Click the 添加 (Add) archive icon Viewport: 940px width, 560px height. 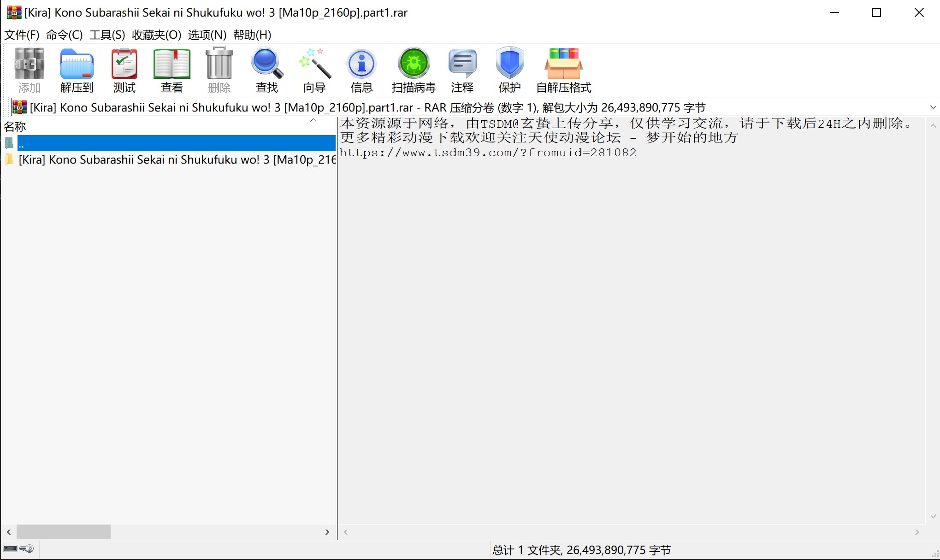click(x=29, y=70)
